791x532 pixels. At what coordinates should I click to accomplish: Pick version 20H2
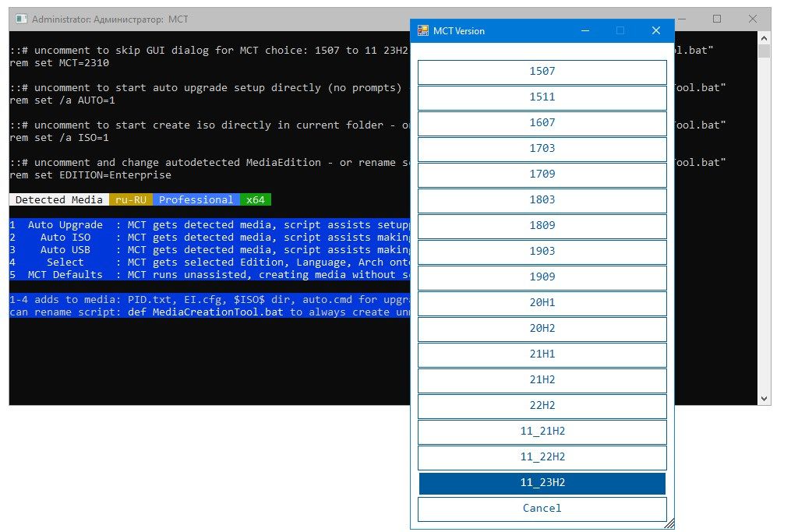542,329
